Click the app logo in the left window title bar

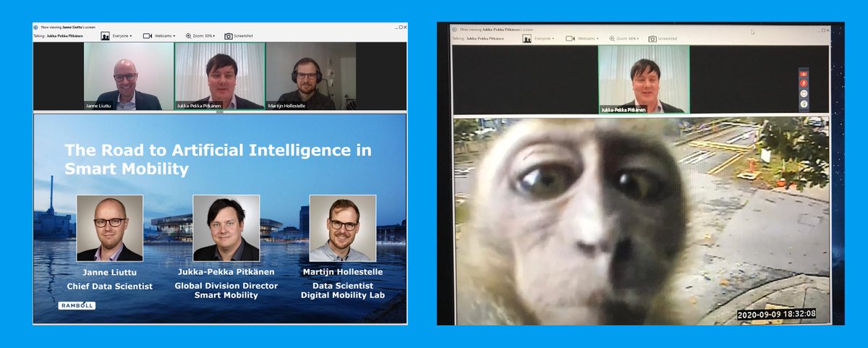[x=36, y=27]
